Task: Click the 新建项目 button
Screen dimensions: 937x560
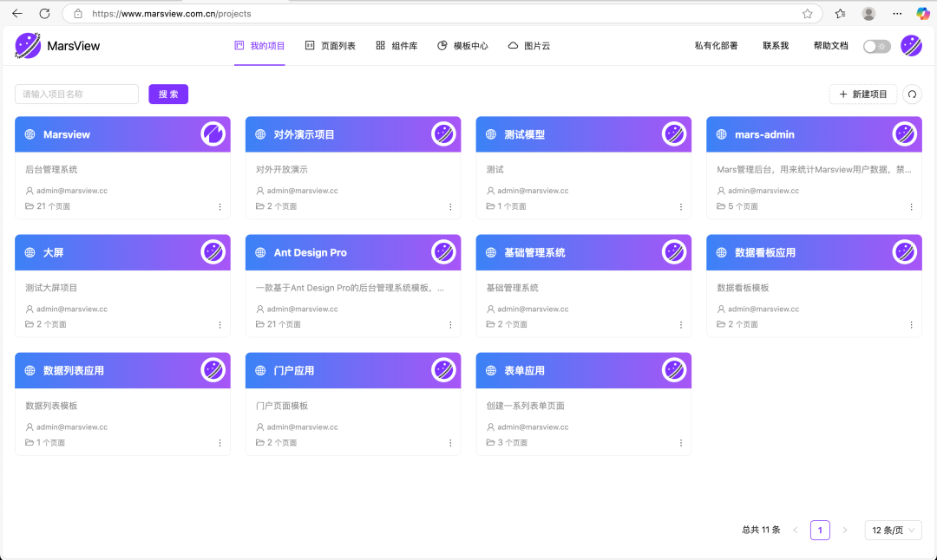Action: click(x=863, y=94)
